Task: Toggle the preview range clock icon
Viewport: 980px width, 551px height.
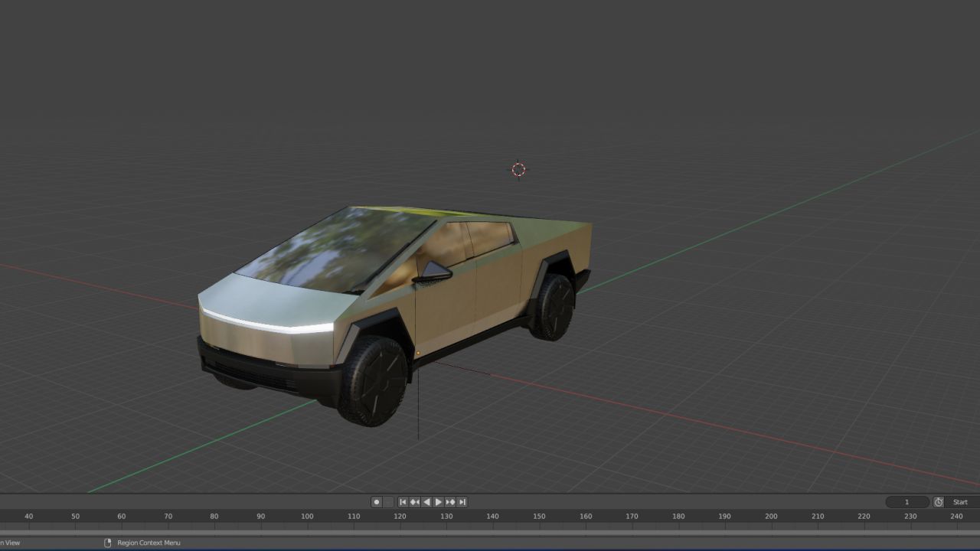Action: [939, 502]
